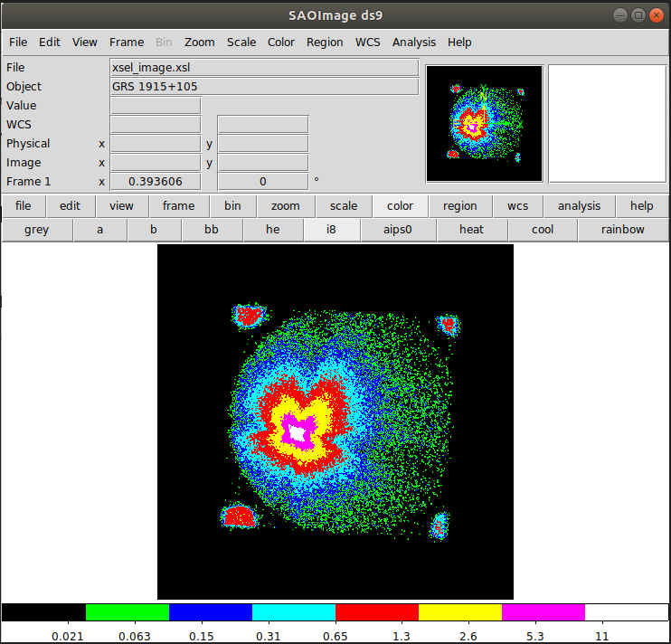Click the 'help' buttonbar button
This screenshot has width=671, height=644.
641,206
